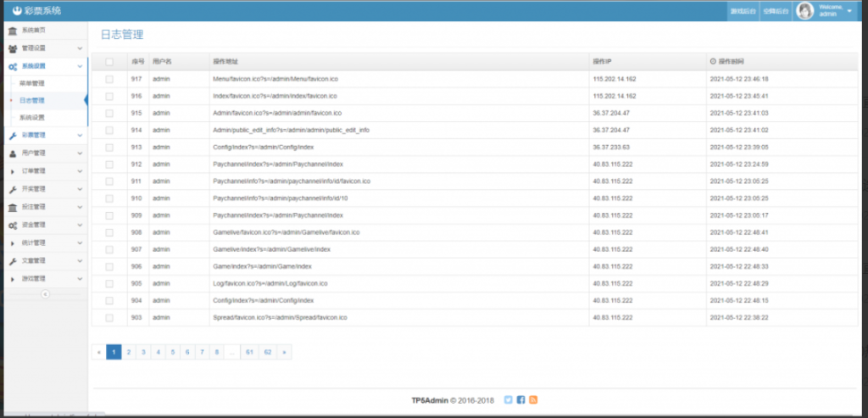The image size is (868, 418).
Task: Check the box for log row 905
Action: pyautogui.click(x=109, y=283)
